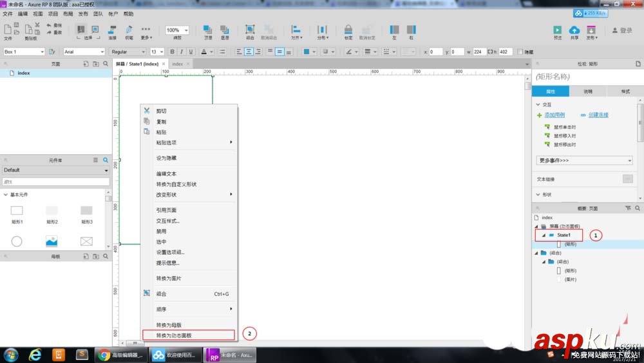Align text vertically to middle
Screen dimensions: 644x363
click(x=279, y=52)
